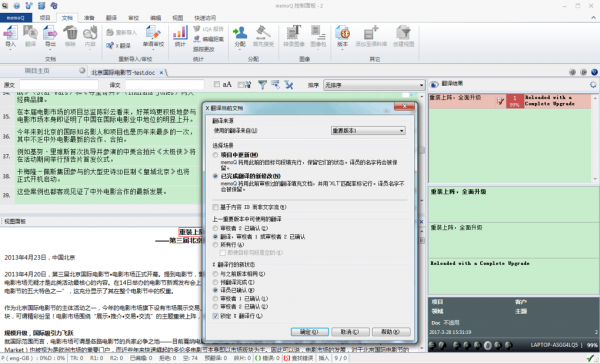The width and height of the screenshot is (600, 364).
Task: Choose the 所有行 radio button
Action: pyautogui.click(x=215, y=245)
